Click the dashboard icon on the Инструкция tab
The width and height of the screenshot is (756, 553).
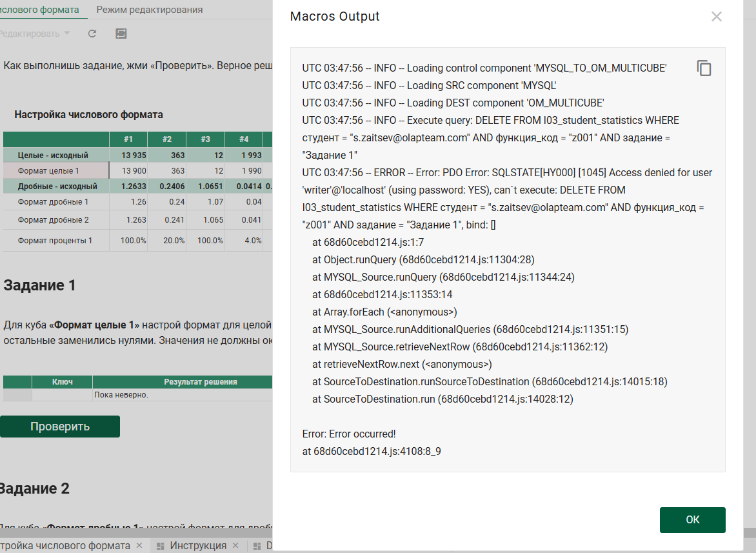(x=161, y=546)
